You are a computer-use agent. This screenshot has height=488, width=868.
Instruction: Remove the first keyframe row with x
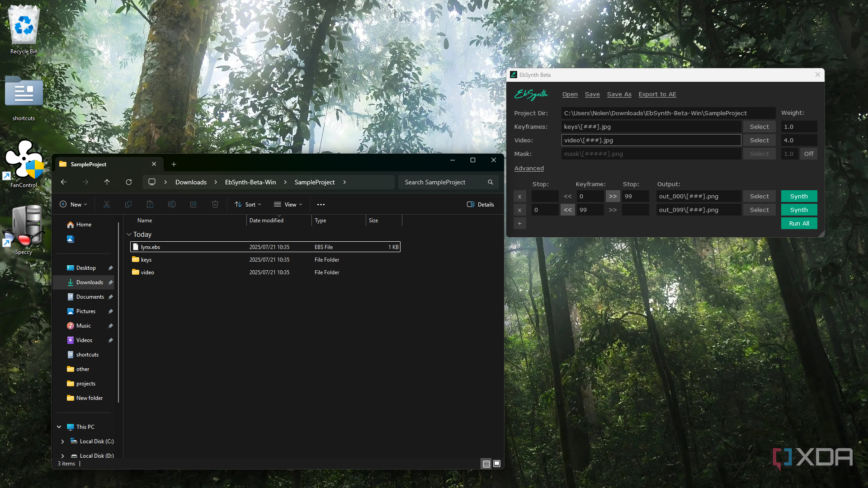(x=520, y=197)
